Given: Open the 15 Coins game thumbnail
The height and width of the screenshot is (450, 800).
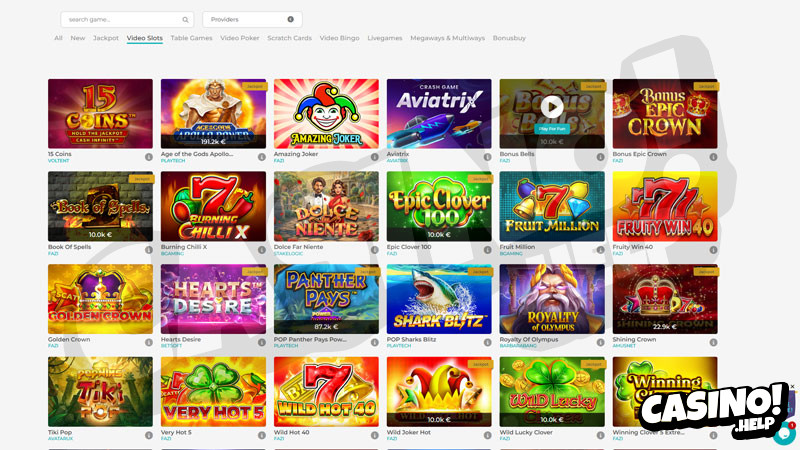Looking at the screenshot, I should tap(101, 114).
